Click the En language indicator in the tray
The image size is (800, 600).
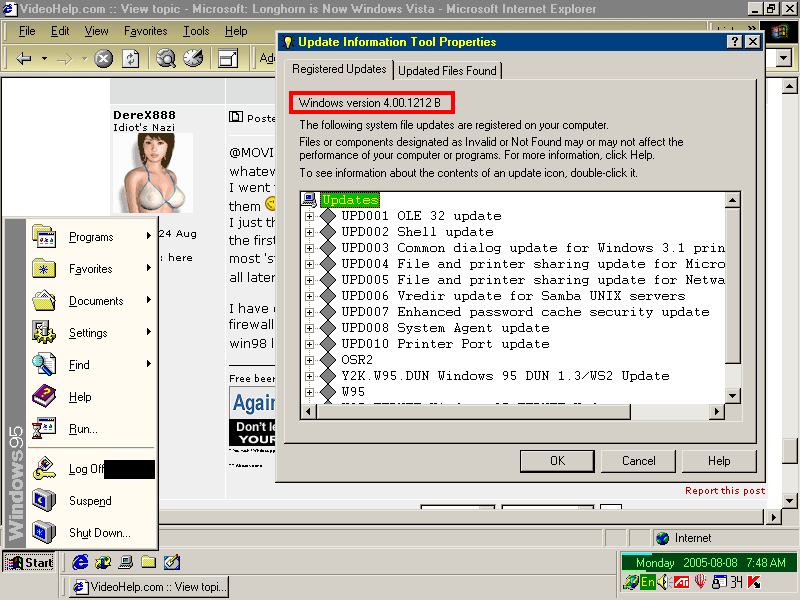coord(647,582)
